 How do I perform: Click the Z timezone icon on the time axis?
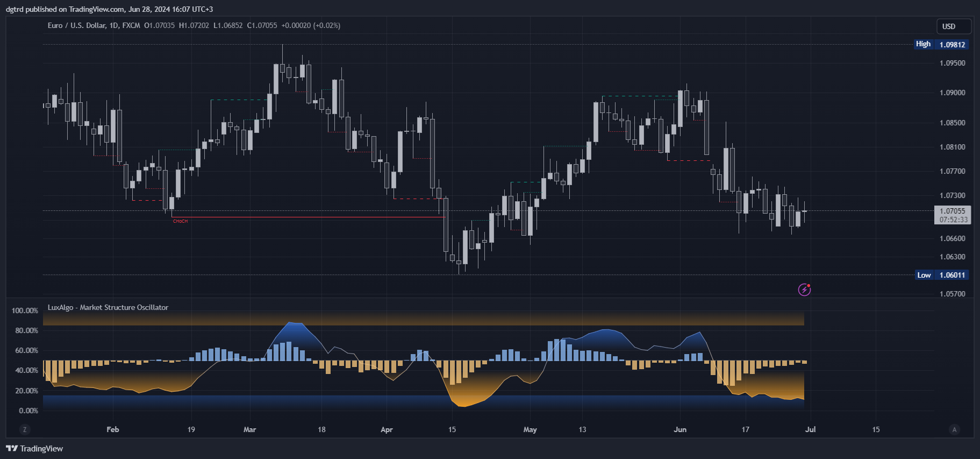pyautogui.click(x=24, y=429)
